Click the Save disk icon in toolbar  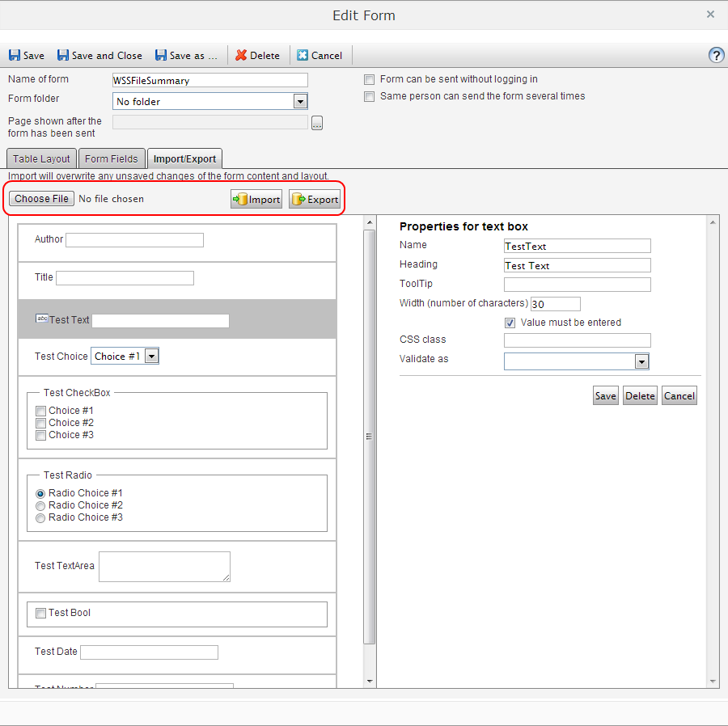(x=15, y=56)
